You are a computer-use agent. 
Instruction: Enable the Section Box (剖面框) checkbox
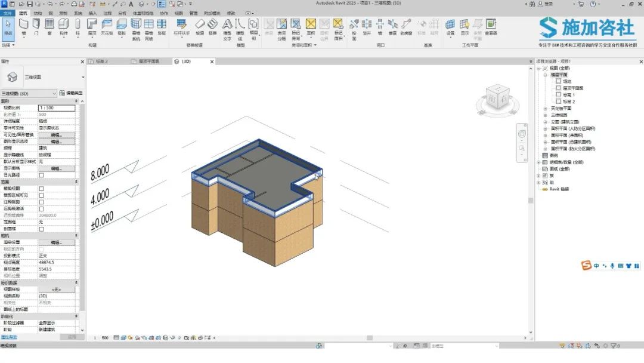(42, 229)
